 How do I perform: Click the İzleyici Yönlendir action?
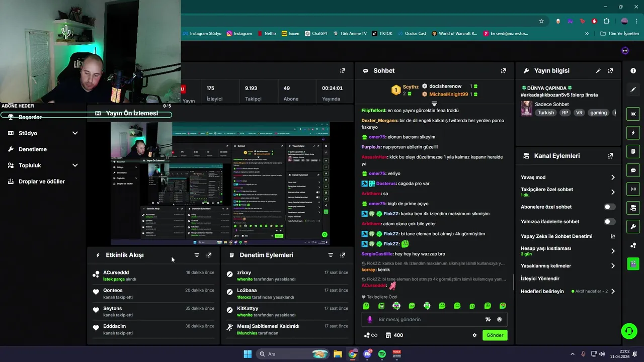coord(540,279)
